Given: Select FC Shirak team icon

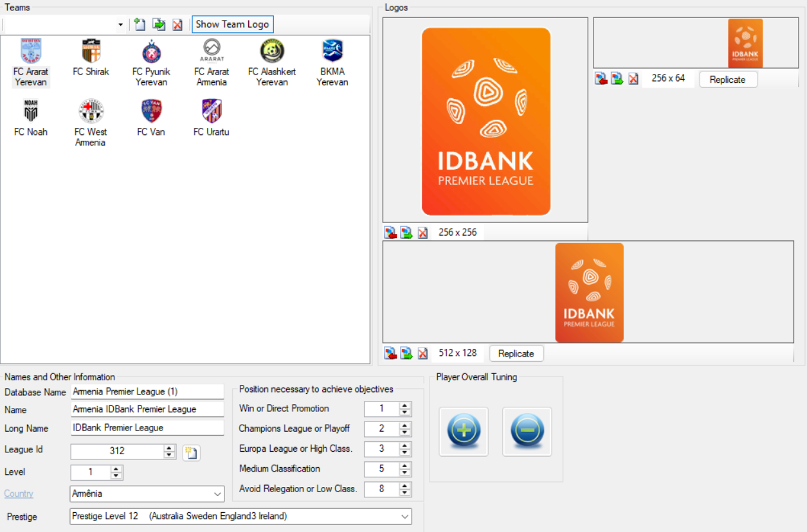Looking at the screenshot, I should point(91,51).
